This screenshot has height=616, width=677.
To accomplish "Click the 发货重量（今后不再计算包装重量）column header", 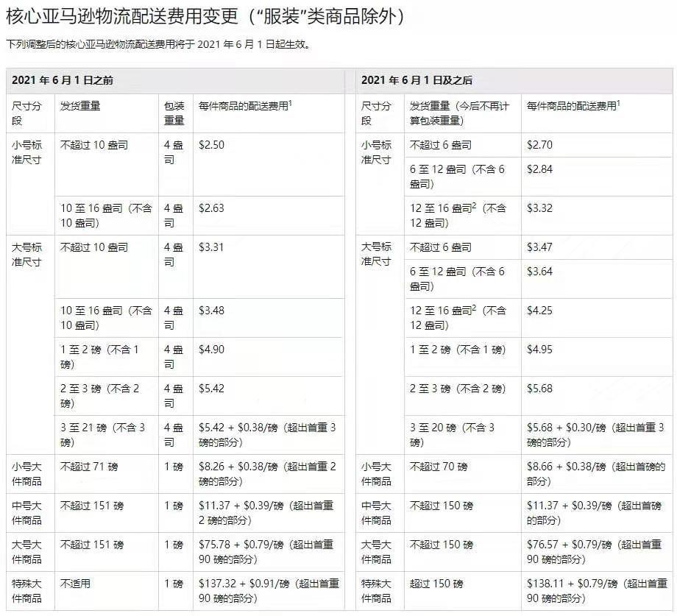I will pyautogui.click(x=459, y=113).
